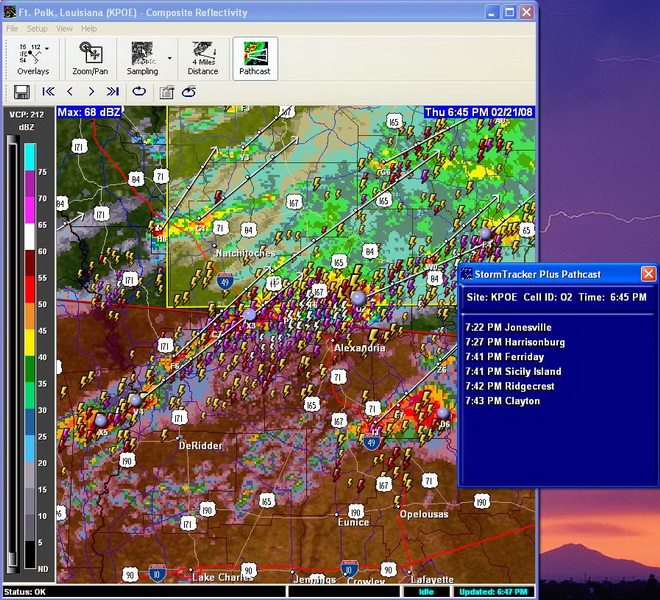Open the File menu
Image resolution: width=660 pixels, height=600 pixels.
[x=12, y=29]
